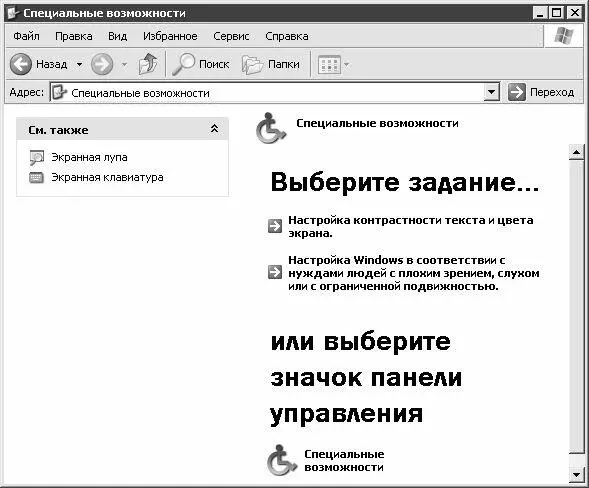Open the Правка menu
Viewport: 589px width, 488px height.
point(74,36)
